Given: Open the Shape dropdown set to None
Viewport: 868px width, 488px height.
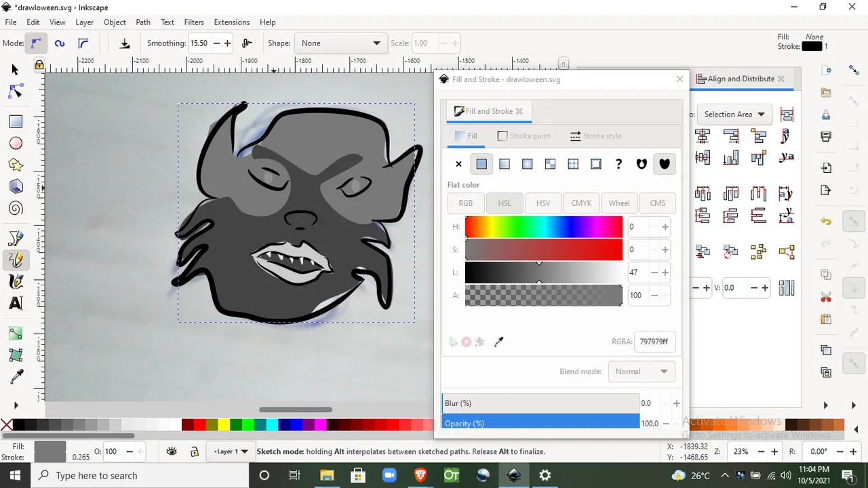Looking at the screenshot, I should click(x=341, y=43).
